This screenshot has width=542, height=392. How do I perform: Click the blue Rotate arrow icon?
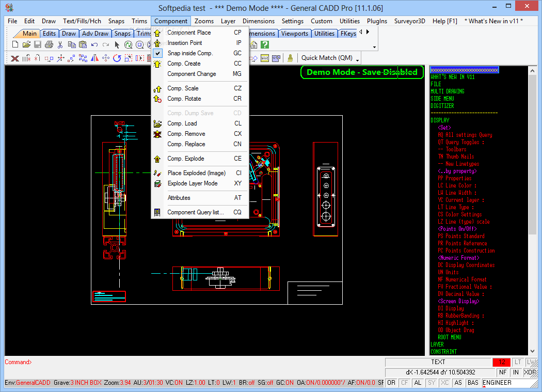pyautogui.click(x=117, y=58)
